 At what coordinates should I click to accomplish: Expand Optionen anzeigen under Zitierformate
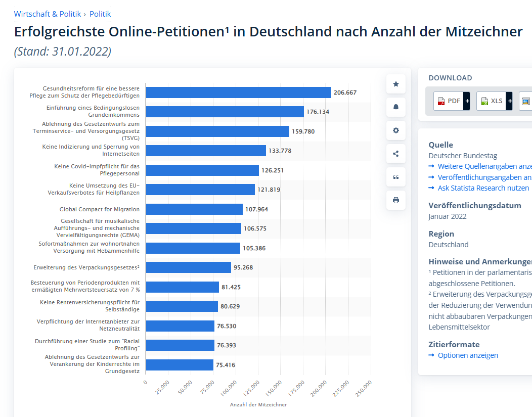pos(468,355)
